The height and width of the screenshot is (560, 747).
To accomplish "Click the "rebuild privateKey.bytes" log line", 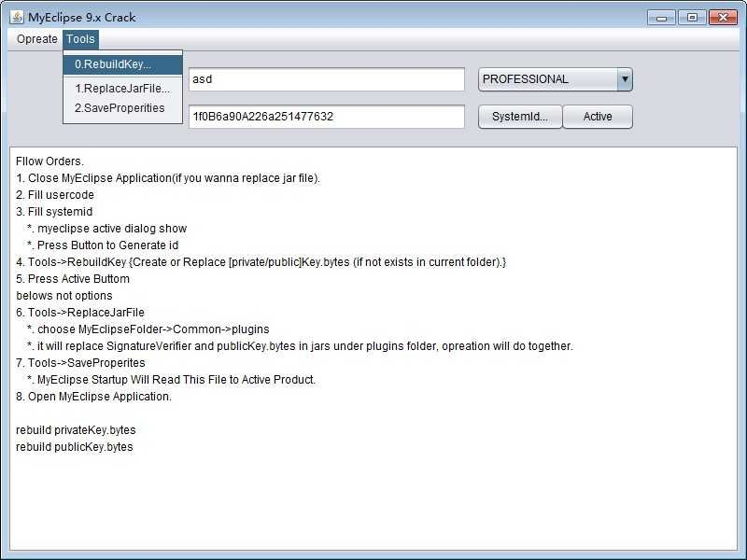I will 76,430.
